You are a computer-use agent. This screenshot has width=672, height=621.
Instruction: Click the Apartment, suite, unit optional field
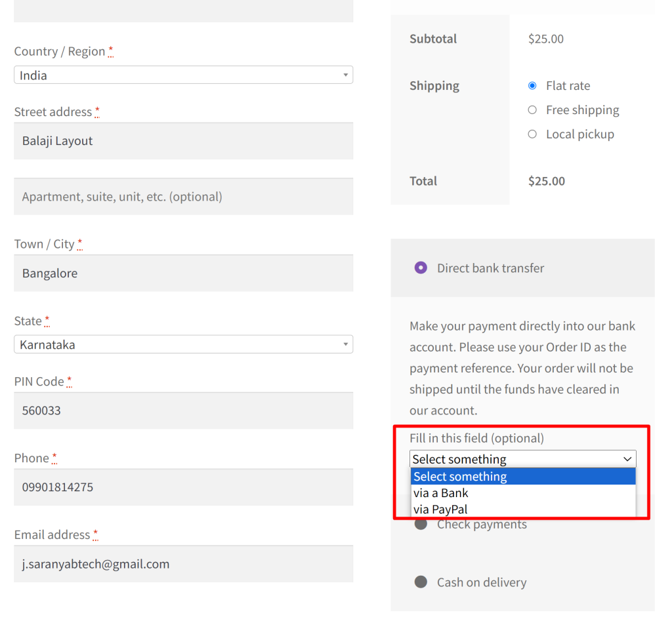[184, 197]
